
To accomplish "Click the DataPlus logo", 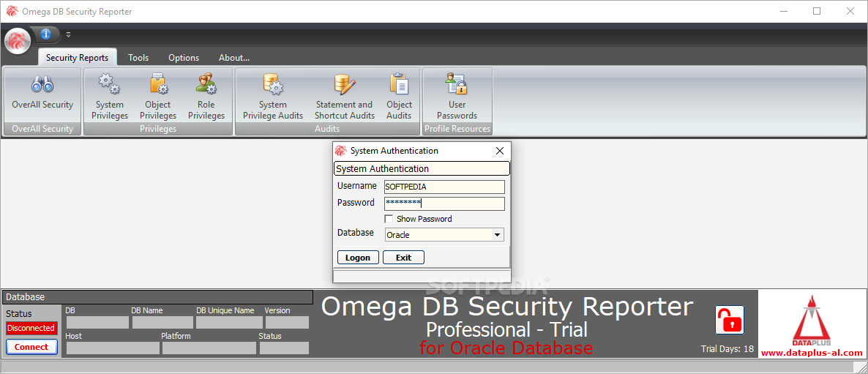I will [x=812, y=319].
